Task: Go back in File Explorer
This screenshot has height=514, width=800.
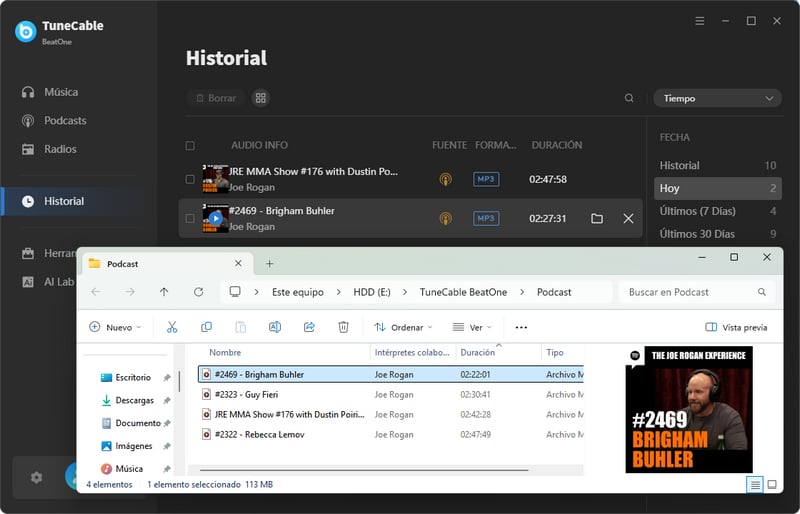Action: coord(96,292)
